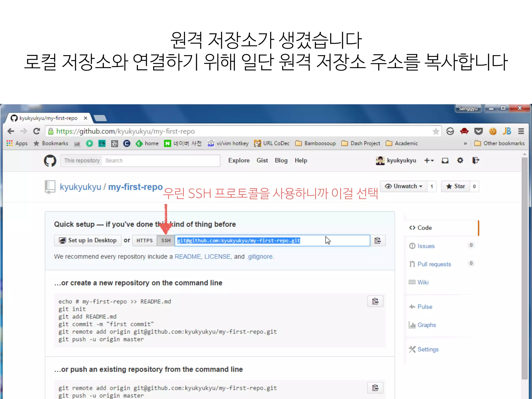Screen dimensions: 532x399
Task: Click the browser back arrow
Action: pos(11,131)
